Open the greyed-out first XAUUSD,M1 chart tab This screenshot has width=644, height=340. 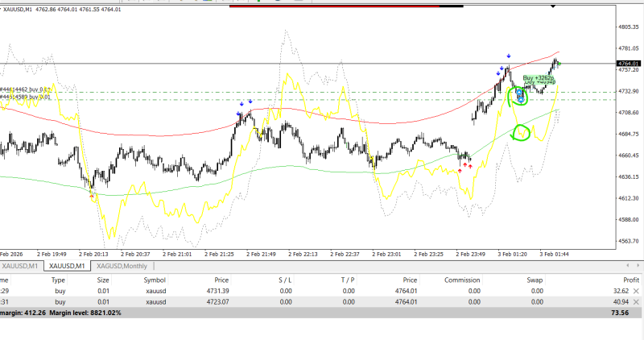tap(19, 266)
